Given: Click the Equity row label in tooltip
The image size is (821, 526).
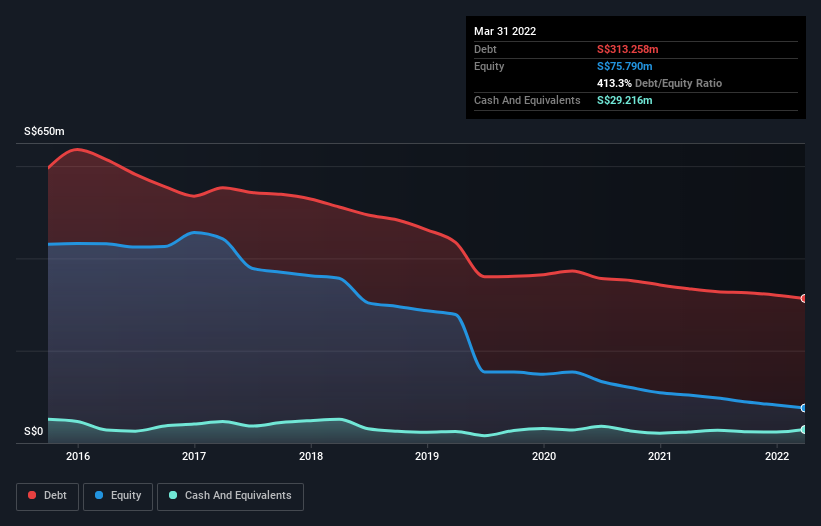Looking at the screenshot, I should click(x=489, y=66).
